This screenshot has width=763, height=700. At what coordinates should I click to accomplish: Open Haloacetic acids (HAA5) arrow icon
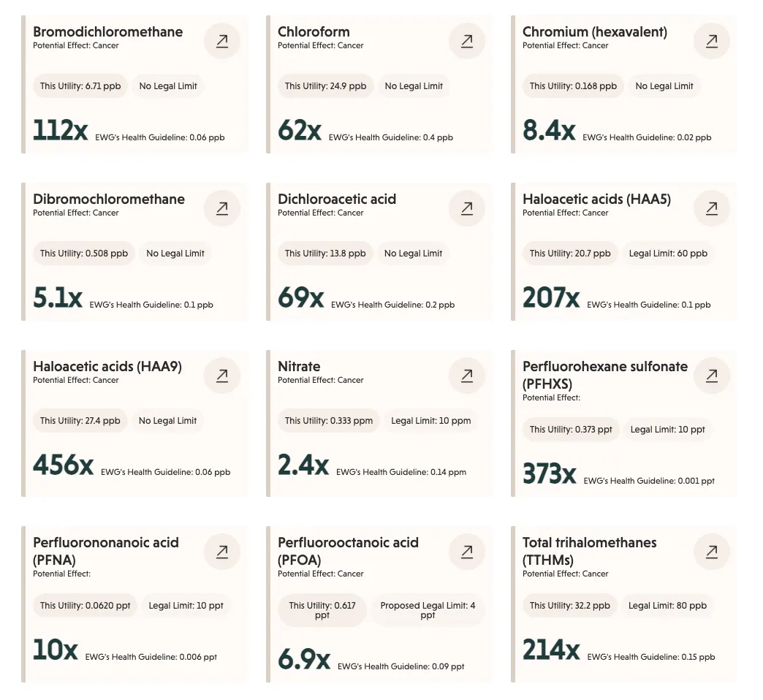pyautogui.click(x=711, y=208)
